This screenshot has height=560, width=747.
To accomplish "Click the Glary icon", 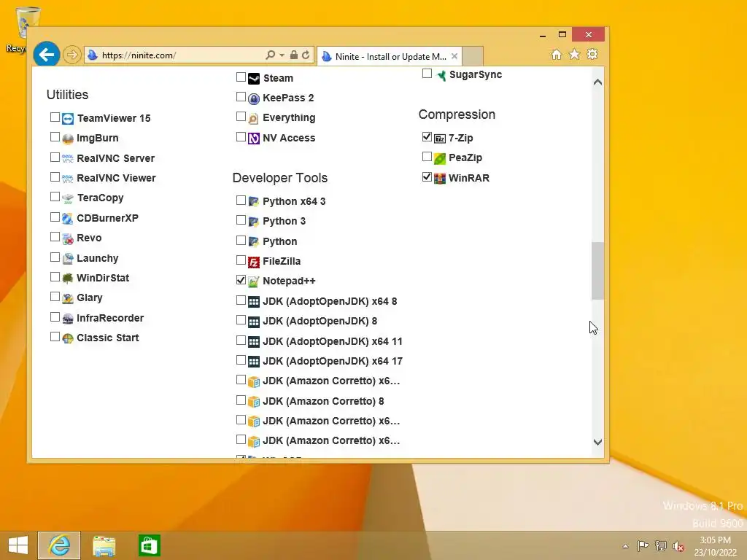I will pyautogui.click(x=68, y=298).
